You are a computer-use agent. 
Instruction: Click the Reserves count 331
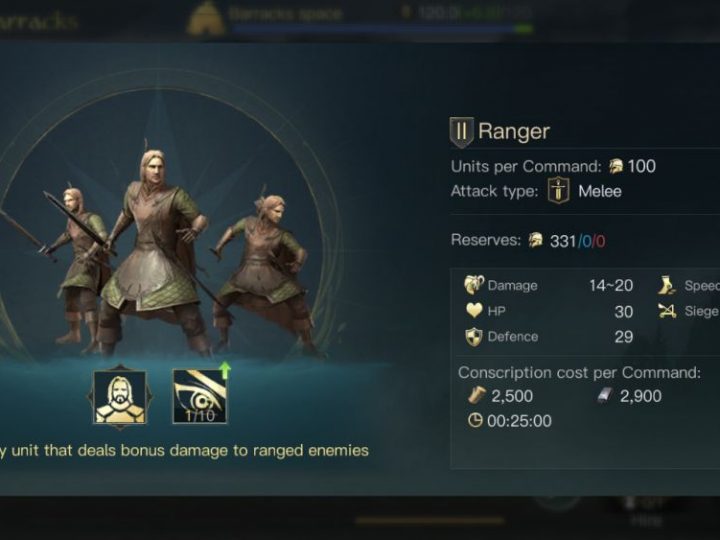(562, 241)
